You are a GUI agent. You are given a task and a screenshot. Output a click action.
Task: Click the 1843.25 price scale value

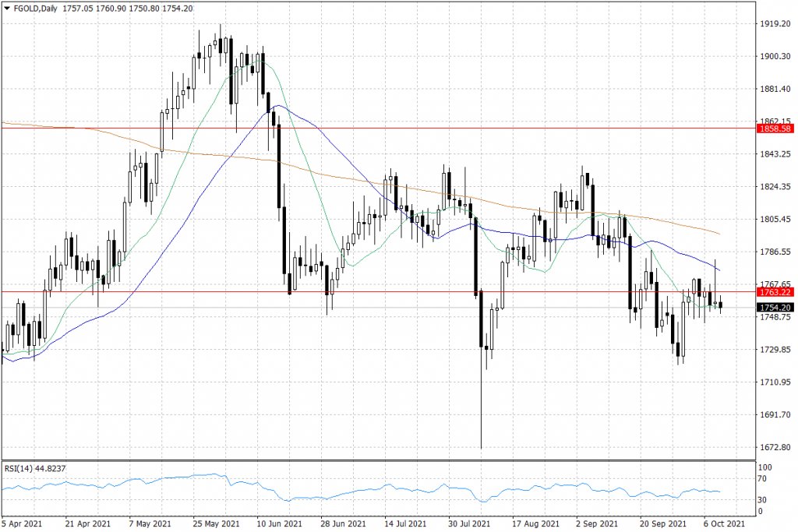point(775,154)
